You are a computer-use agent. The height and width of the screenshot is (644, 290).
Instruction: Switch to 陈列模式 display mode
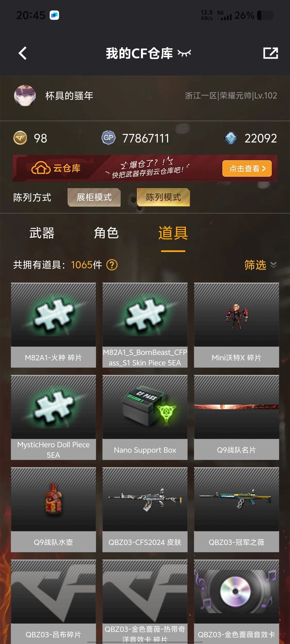[163, 197]
